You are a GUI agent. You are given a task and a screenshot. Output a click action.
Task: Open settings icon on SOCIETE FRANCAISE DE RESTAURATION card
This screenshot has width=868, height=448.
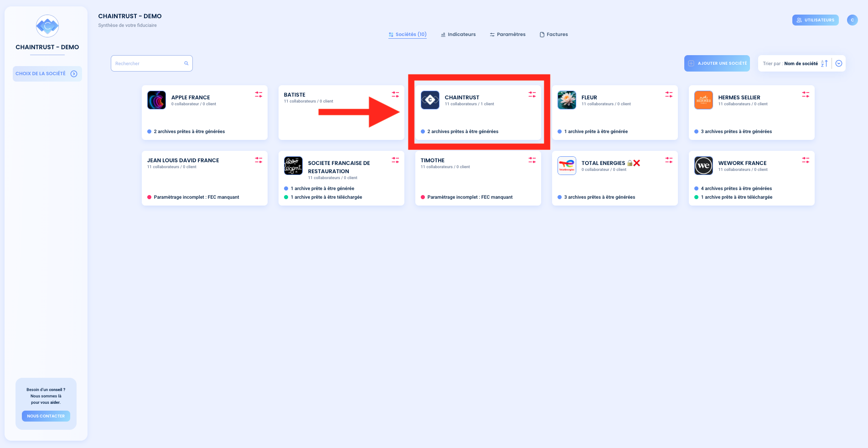[395, 160]
